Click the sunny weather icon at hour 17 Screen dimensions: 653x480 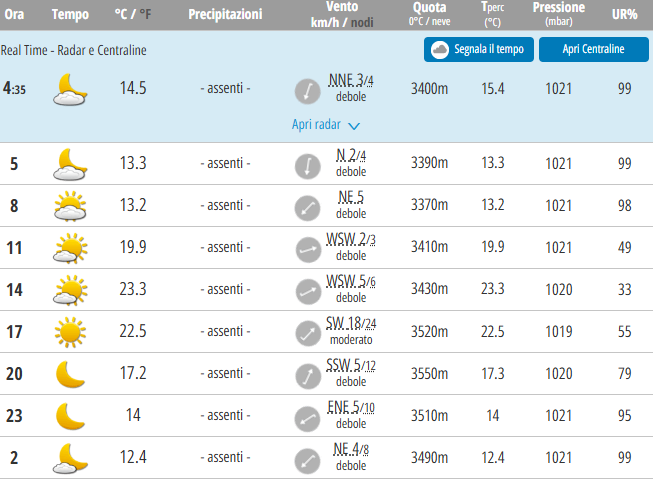[x=70, y=332]
